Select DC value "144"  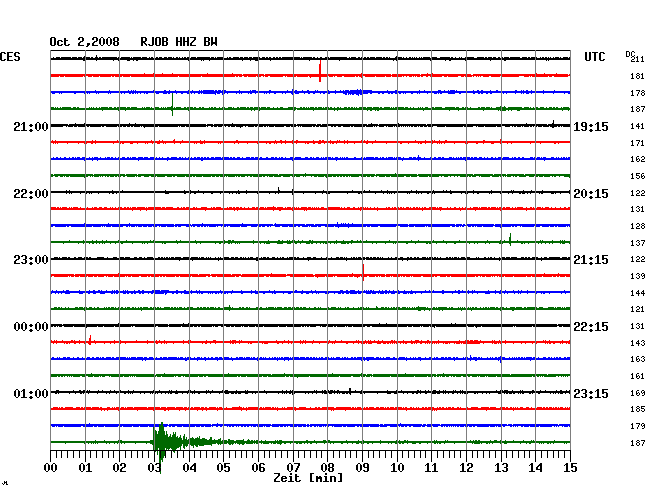click(638, 293)
